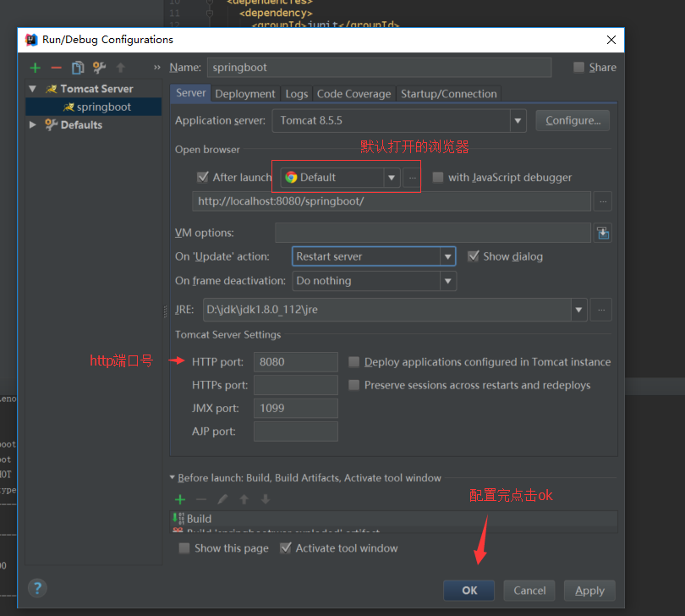Switch to the Code Coverage tab
This screenshot has width=685, height=616.
[353, 94]
